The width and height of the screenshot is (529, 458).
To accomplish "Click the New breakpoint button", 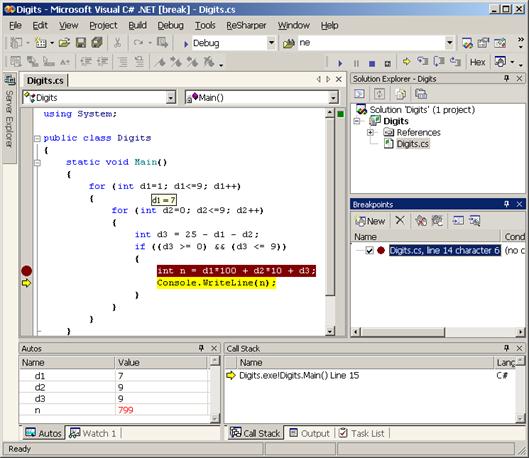I will (370, 221).
